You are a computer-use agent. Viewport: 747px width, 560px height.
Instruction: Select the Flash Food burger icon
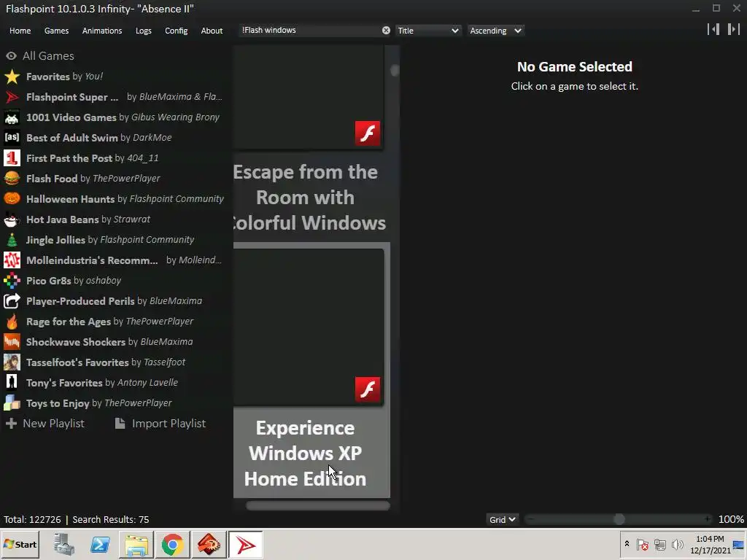(x=12, y=179)
